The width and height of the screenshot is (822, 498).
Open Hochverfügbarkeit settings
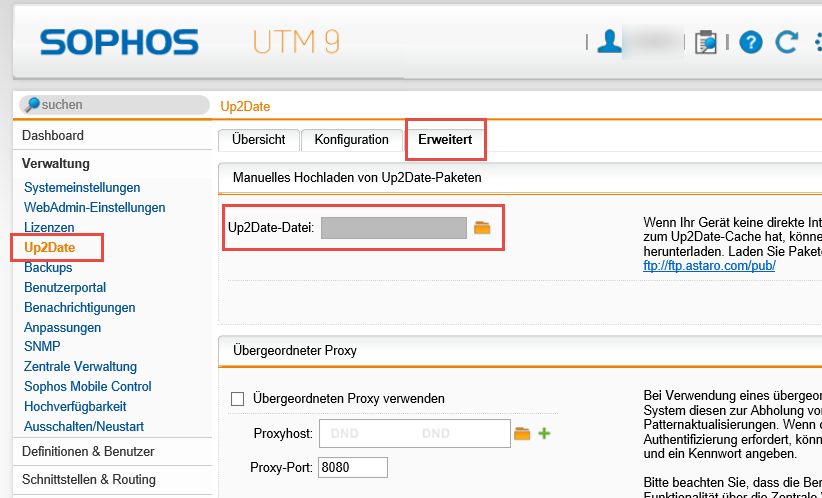[x=75, y=406]
